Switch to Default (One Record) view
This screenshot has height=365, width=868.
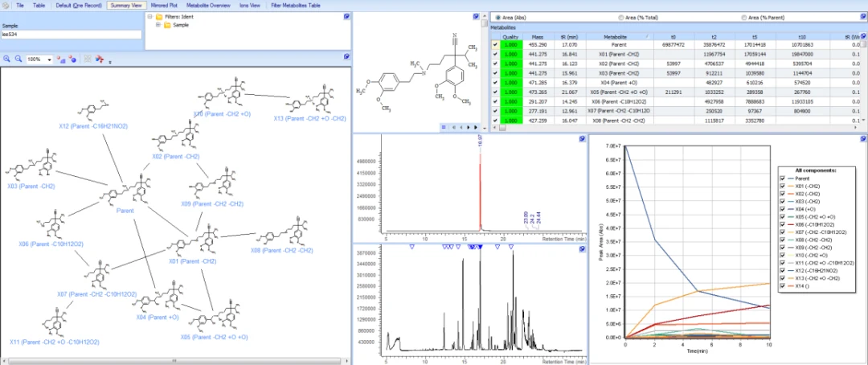click(x=78, y=6)
